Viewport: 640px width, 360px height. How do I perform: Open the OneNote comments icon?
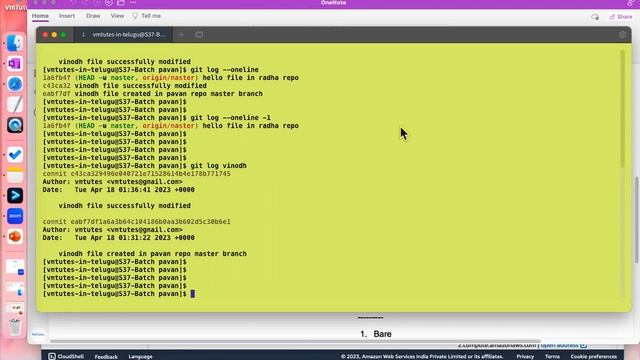(x=595, y=17)
